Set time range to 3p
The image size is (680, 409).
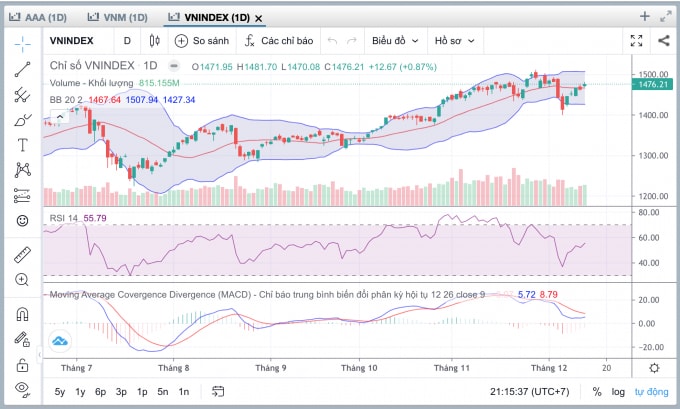pyautogui.click(x=121, y=392)
